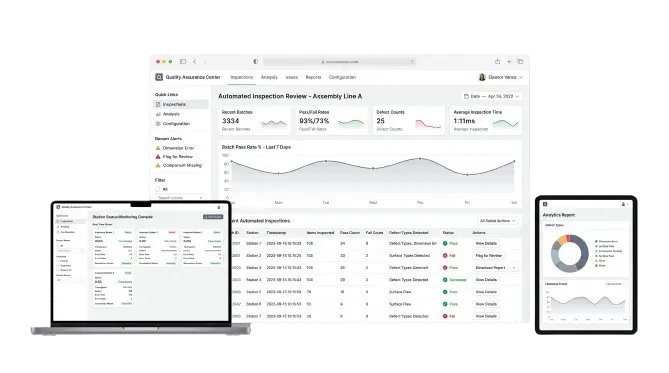Click the Pass/Fail Rates 93%/73% value
669x373 pixels.
[x=314, y=121]
